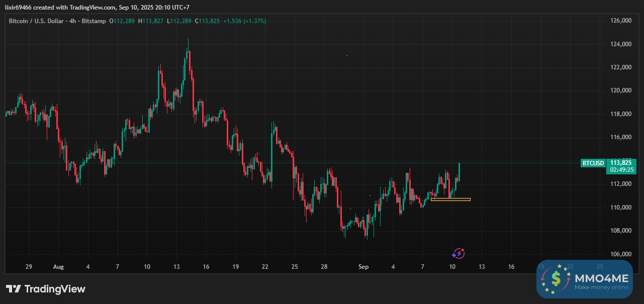Viewport: 644px width, 304px height.
Task: Click the High value H113,827
Action: (151, 21)
